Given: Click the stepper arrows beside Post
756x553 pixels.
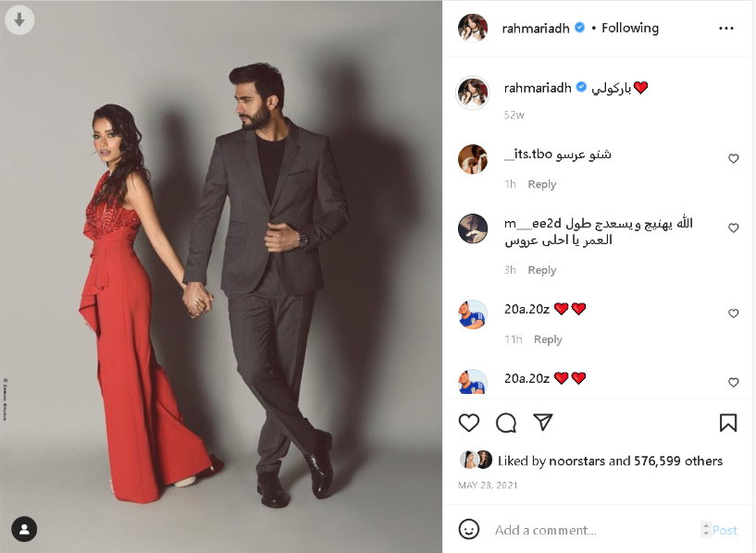Looking at the screenshot, I should 706,529.
